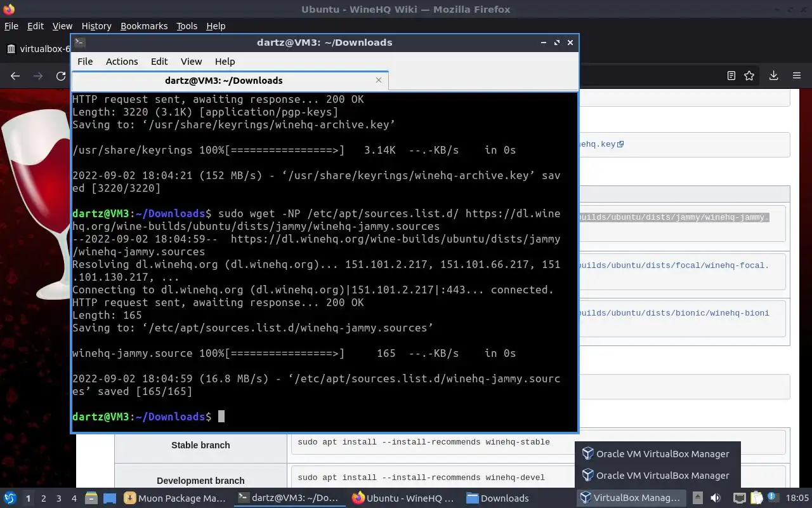Image resolution: width=812 pixels, height=508 pixels.
Task: Switch to Ubuntu - WineHQ Firefox taskbar item
Action: [x=403, y=498]
